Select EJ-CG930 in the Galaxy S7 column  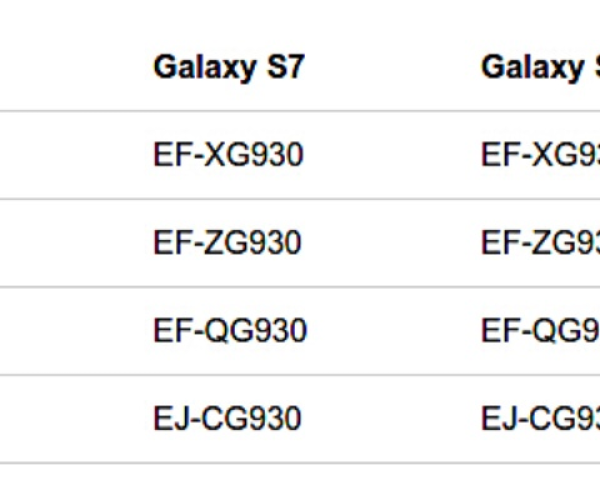[x=227, y=418]
